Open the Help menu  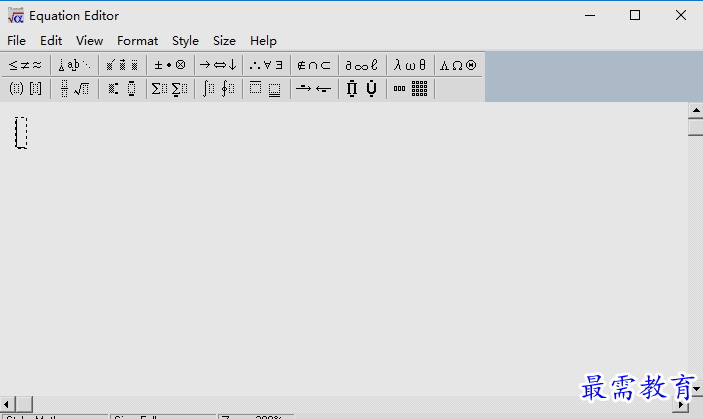pos(264,41)
